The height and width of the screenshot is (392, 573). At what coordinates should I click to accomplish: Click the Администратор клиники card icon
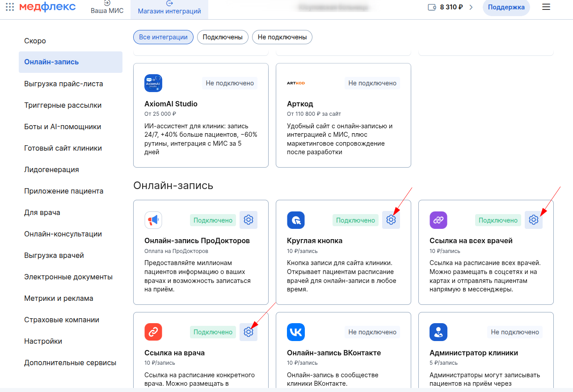click(438, 332)
